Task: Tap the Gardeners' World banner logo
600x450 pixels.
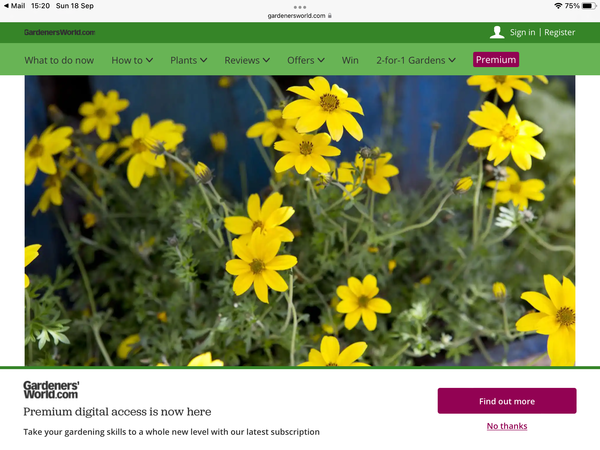Action: pos(51,390)
